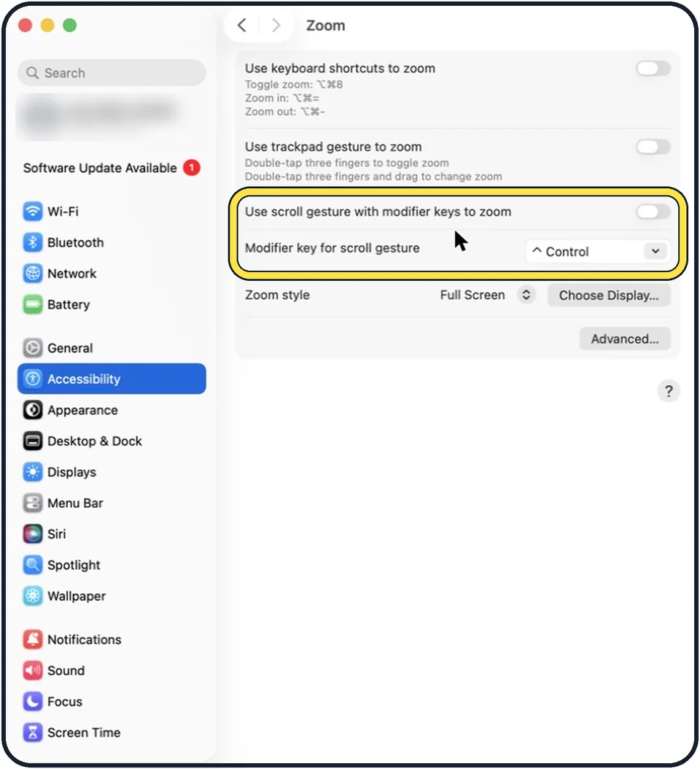Open Displays settings
Viewport: 700px width, 769px height.
112,472
